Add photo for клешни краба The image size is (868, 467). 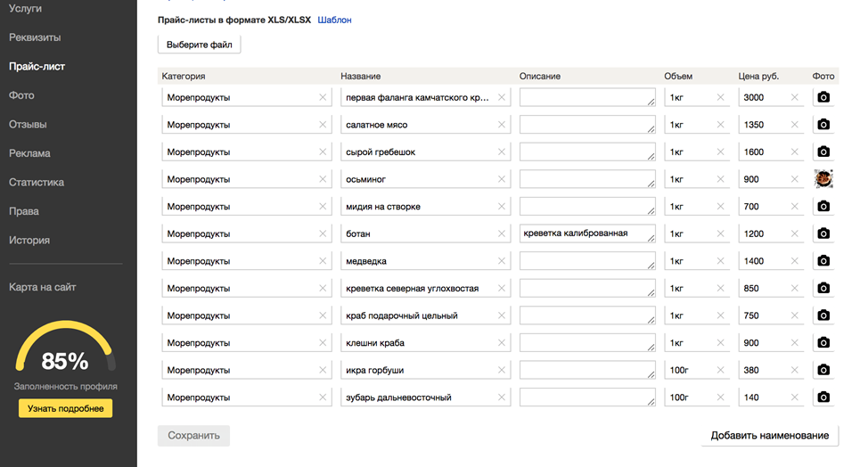(x=823, y=342)
